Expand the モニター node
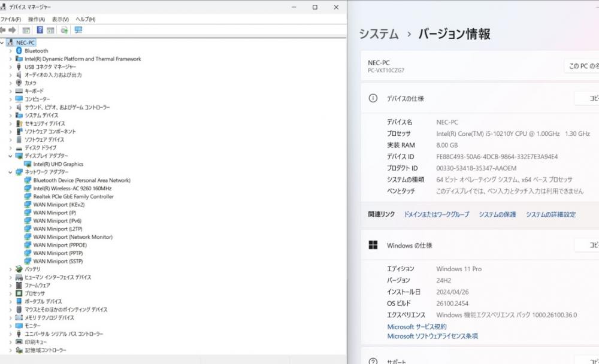The width and height of the screenshot is (599, 364). (10, 326)
